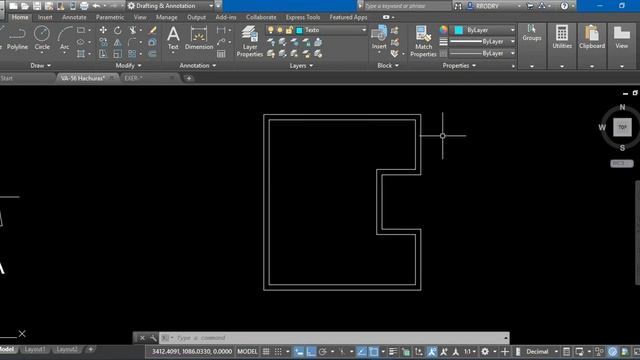The width and height of the screenshot is (640, 360).
Task: Activate the Array tool in the Modify panel
Action: click(133, 54)
